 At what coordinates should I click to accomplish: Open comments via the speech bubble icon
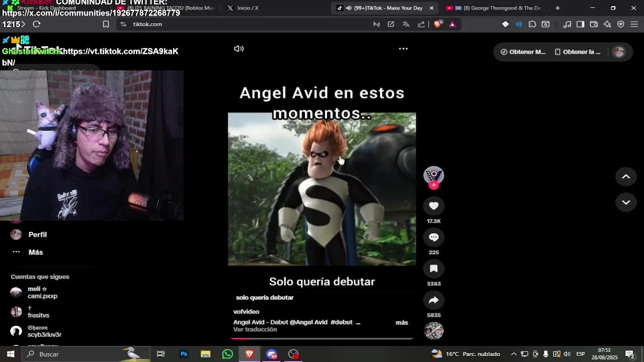click(434, 237)
